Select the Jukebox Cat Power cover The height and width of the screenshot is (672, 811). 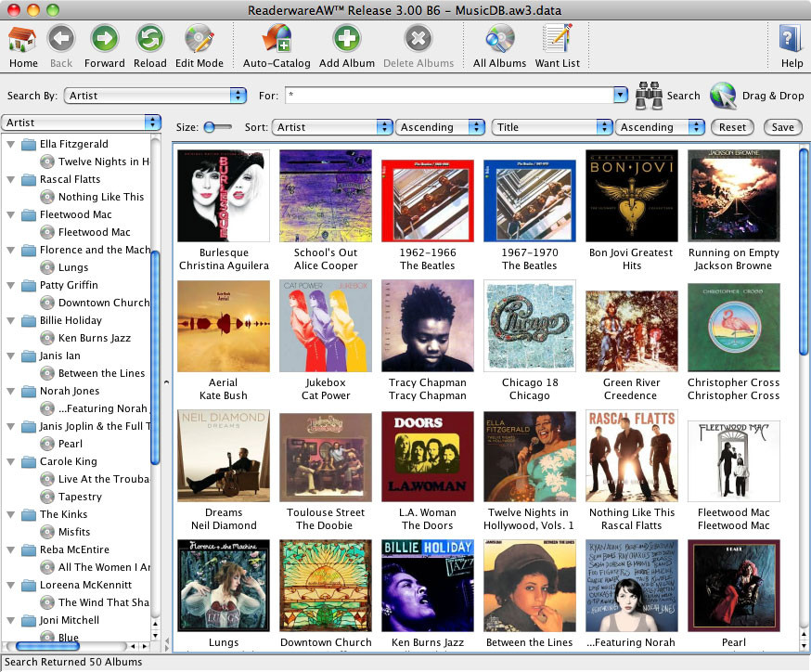tap(326, 326)
